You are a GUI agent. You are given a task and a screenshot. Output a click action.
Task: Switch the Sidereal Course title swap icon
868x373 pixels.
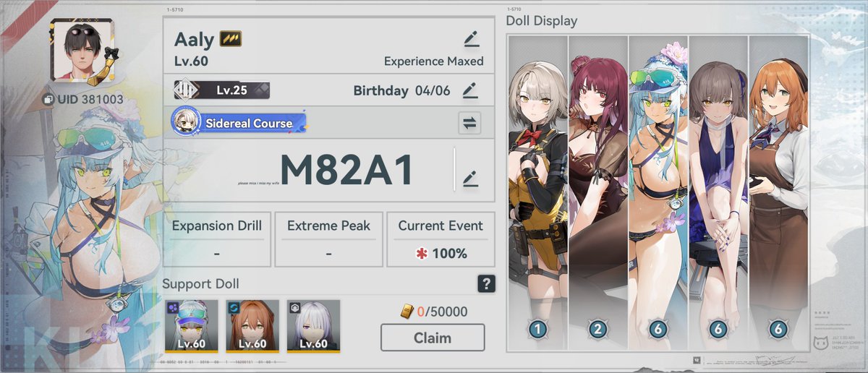click(x=470, y=123)
